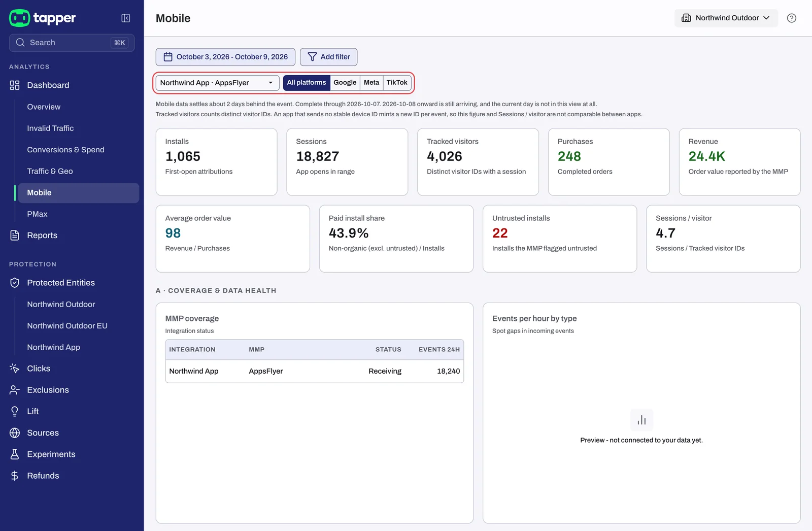Open the help question mark icon
812x531 pixels.
pyautogui.click(x=792, y=18)
